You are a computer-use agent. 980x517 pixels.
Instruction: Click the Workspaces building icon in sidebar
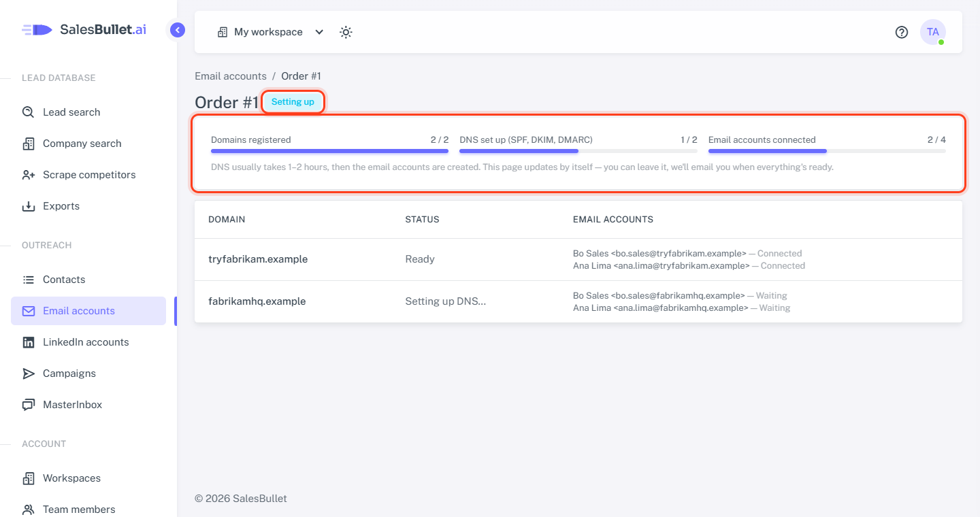[28, 478]
